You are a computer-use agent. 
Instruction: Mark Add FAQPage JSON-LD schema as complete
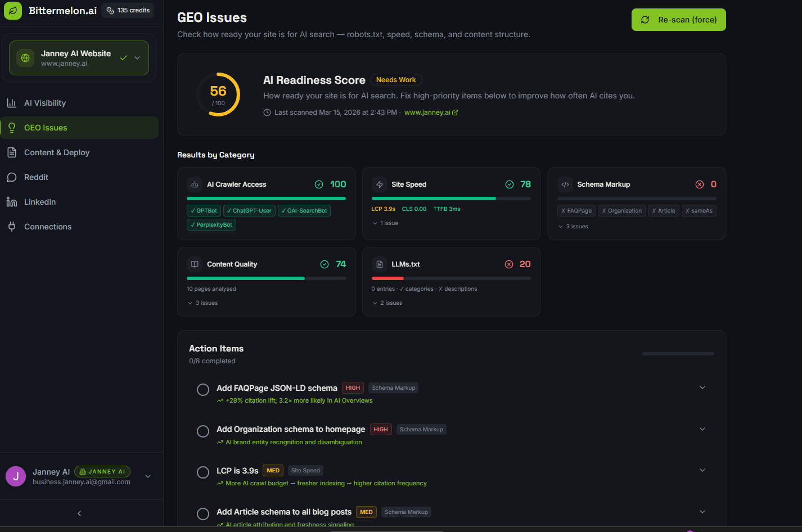(x=203, y=390)
